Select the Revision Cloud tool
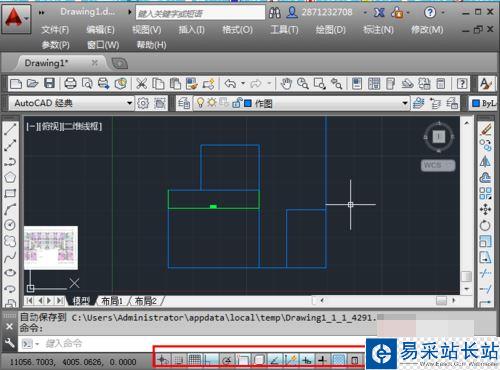Viewport: 500px width, 370px height. click(x=10, y=241)
